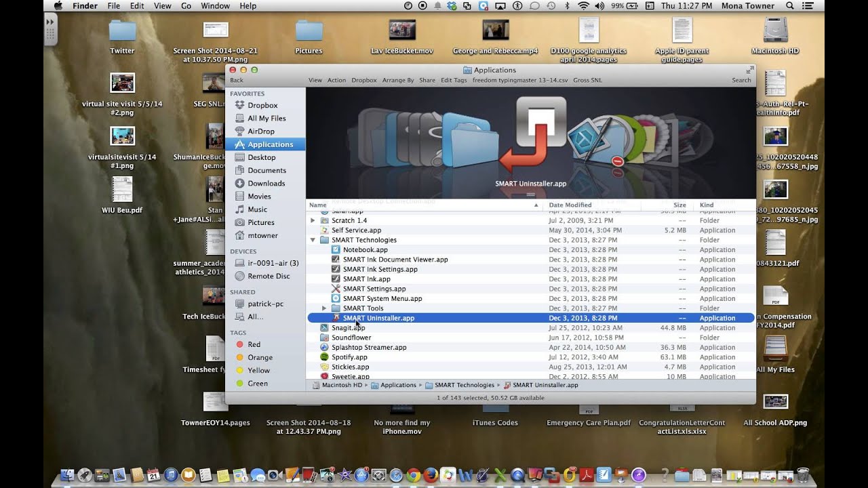The width and height of the screenshot is (868, 488).
Task: Click Notebook.app in SMART Technologies
Action: [x=365, y=249]
